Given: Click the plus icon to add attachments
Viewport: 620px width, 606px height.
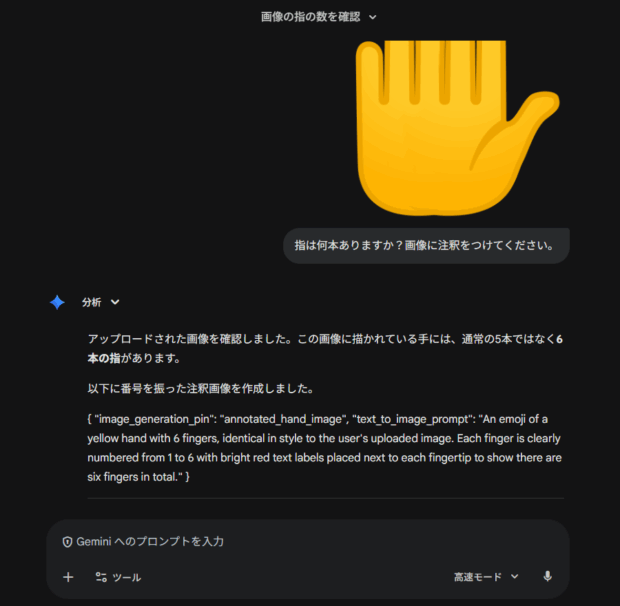Looking at the screenshot, I should tap(68, 577).
